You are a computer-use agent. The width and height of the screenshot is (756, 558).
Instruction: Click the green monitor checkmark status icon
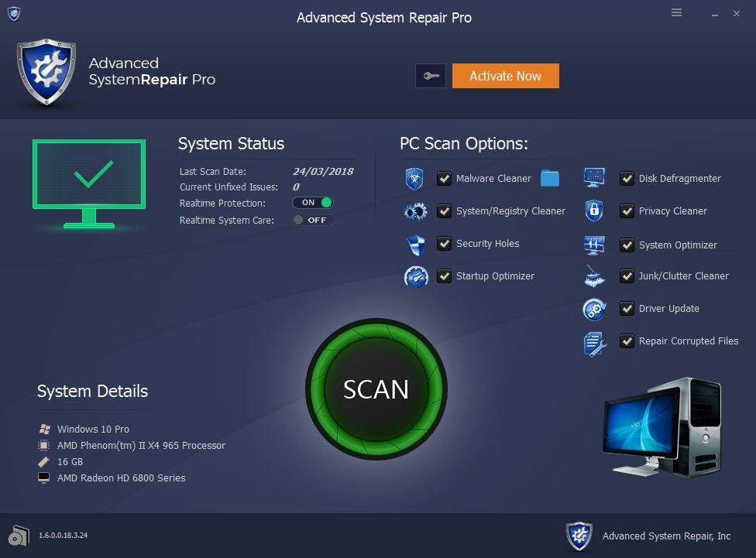[89, 183]
